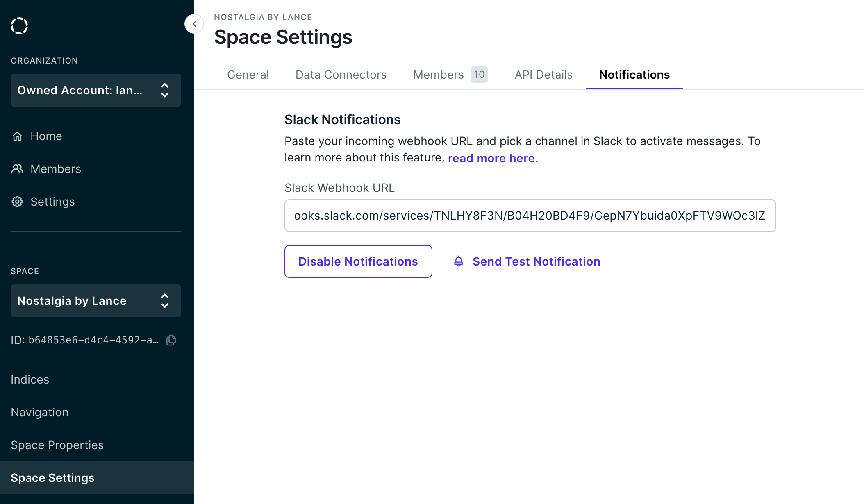Copy the space ID with the copy icon
The height and width of the screenshot is (504, 864).
pos(171,340)
